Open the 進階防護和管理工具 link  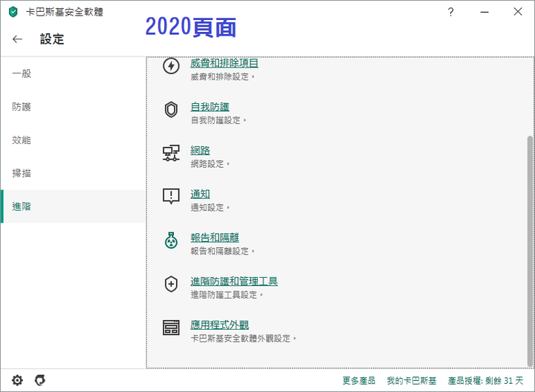click(234, 281)
